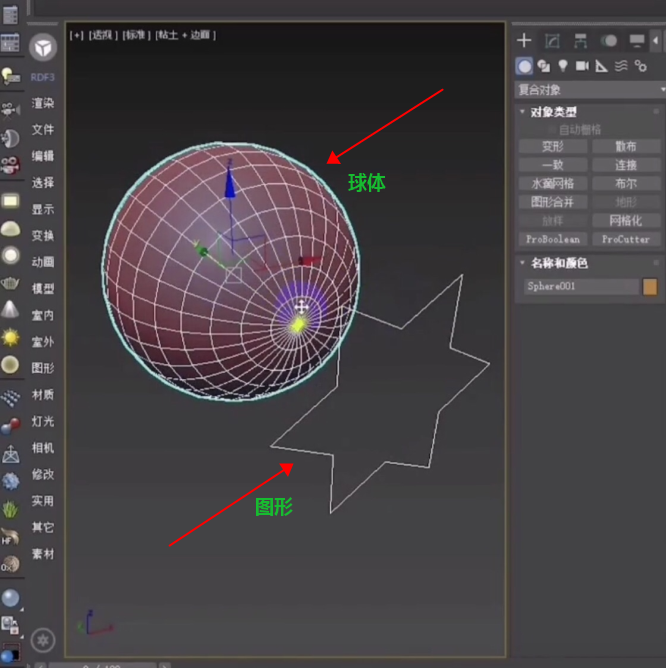Click the 变形 compound object button
This screenshot has height=668, width=666.
(x=553, y=147)
